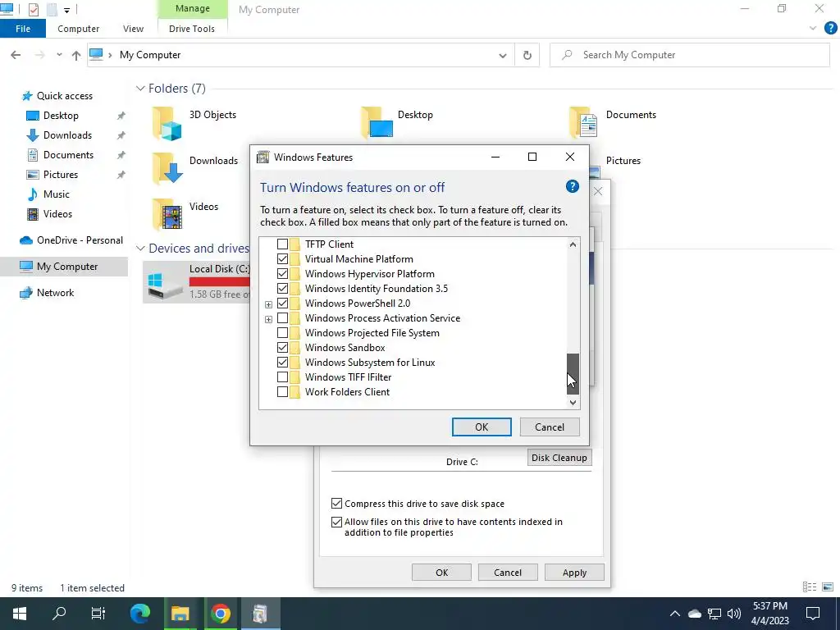This screenshot has height=630, width=840.
Task: Open the Desktop folder icon in Folders
Action: (377, 122)
